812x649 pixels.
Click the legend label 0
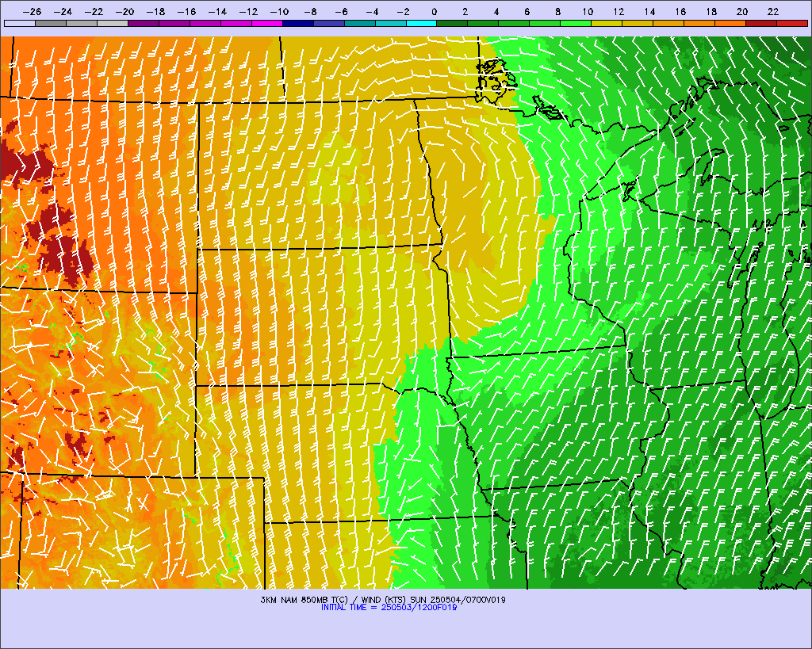(434, 11)
